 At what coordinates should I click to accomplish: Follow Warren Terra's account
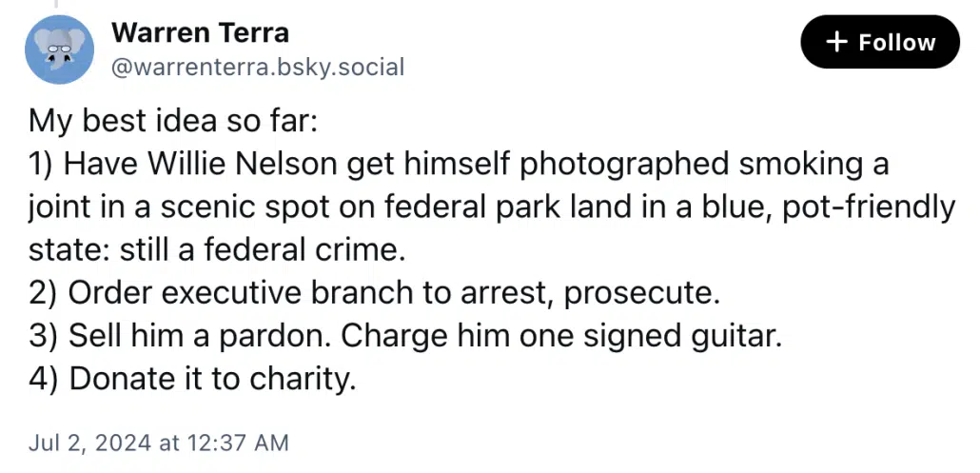click(x=879, y=42)
